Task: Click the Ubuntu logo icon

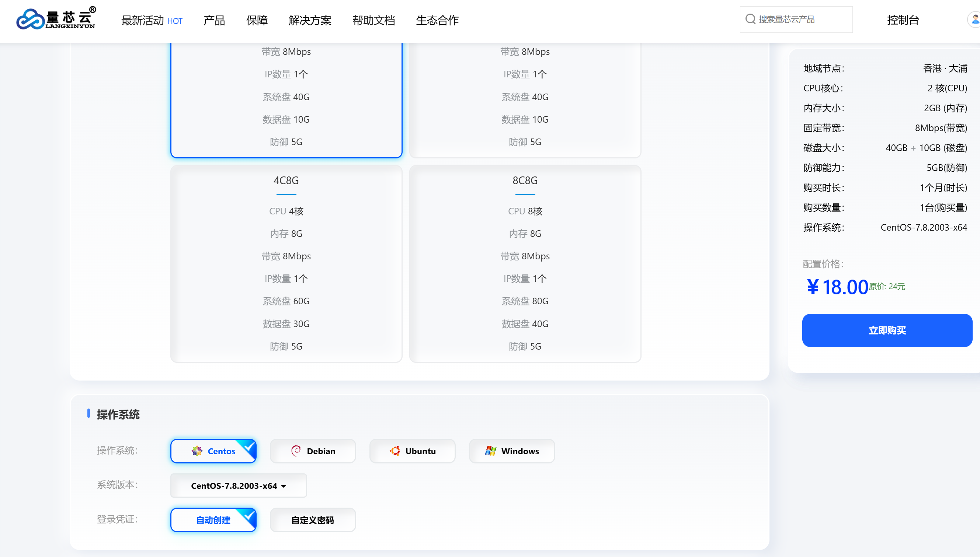Action: [395, 451]
